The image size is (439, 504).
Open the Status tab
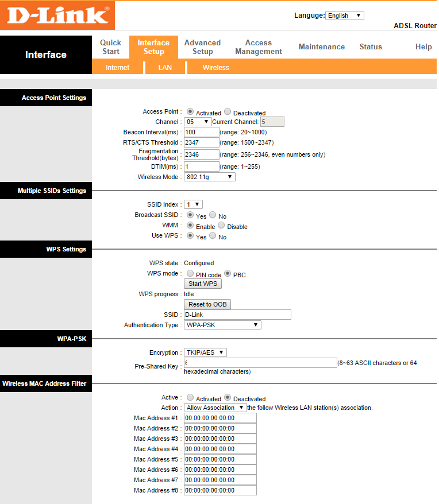coord(371,47)
